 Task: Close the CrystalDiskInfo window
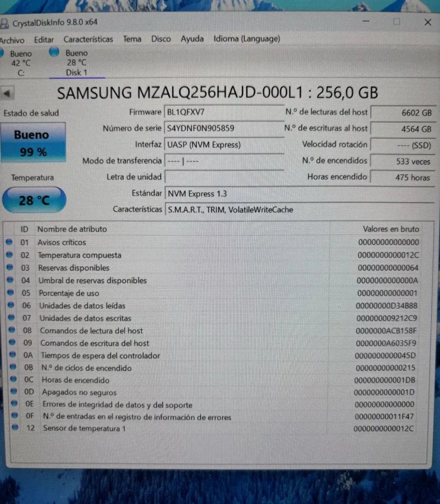pos(427,22)
